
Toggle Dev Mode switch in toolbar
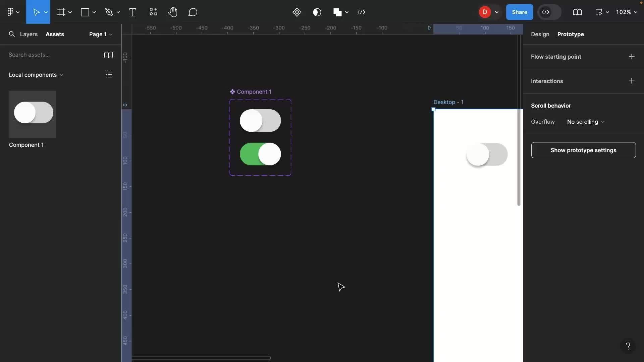[x=549, y=12]
